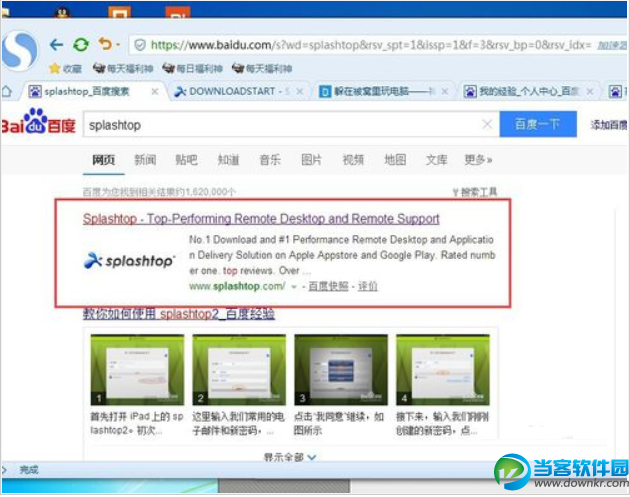This screenshot has width=630, height=497.
Task: Switch to the 我的经验_个人中心 tab
Action: (522, 92)
